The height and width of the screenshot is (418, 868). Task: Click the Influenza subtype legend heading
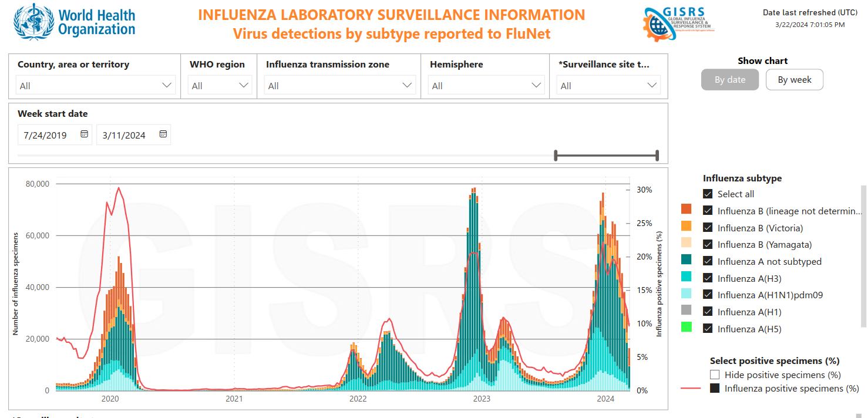pos(742,178)
